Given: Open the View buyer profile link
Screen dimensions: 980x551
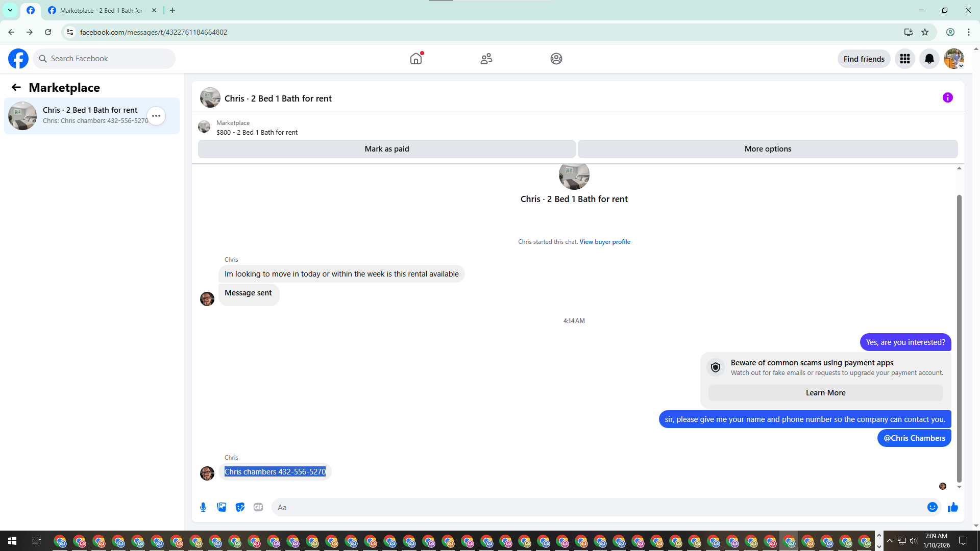Looking at the screenshot, I should click(604, 242).
